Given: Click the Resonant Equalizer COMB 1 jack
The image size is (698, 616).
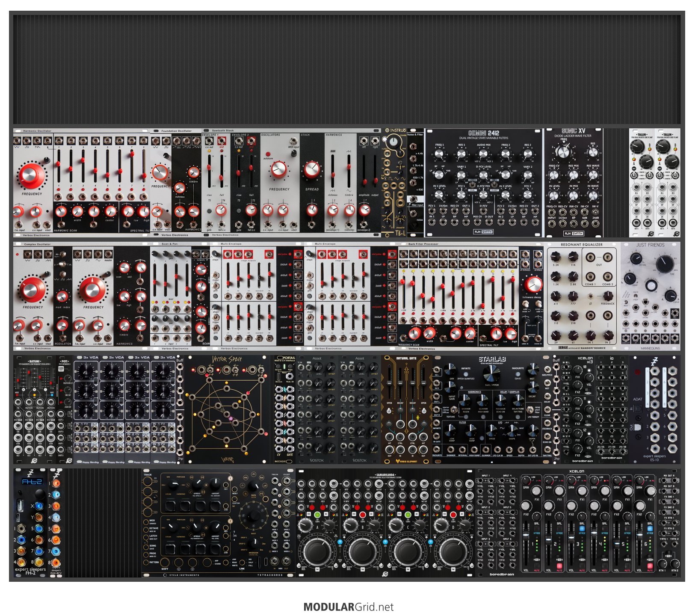Looking at the screenshot, I should tap(590, 276).
